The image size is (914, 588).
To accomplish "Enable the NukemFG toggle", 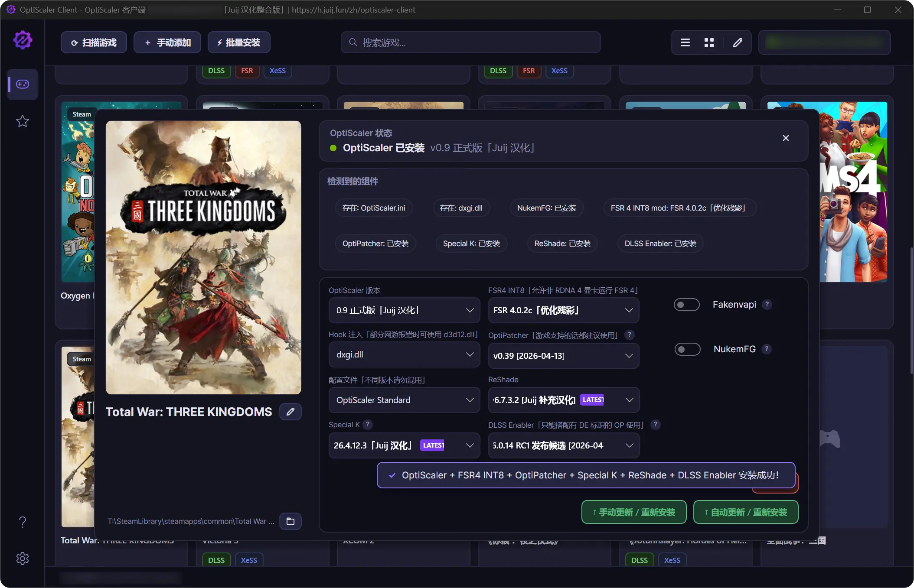I will (687, 349).
